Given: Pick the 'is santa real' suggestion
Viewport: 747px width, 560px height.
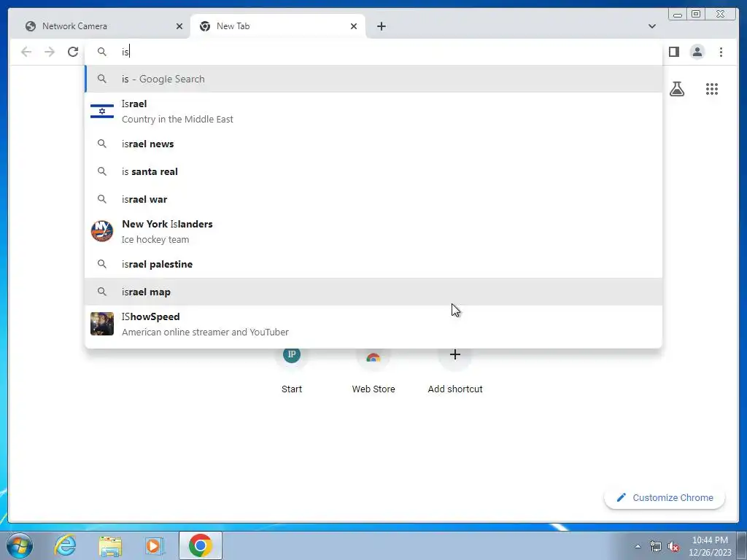Looking at the screenshot, I should tap(373, 171).
